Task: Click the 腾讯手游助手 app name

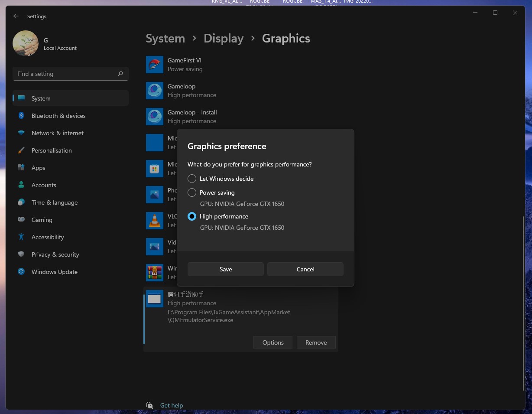Action: 186,294
